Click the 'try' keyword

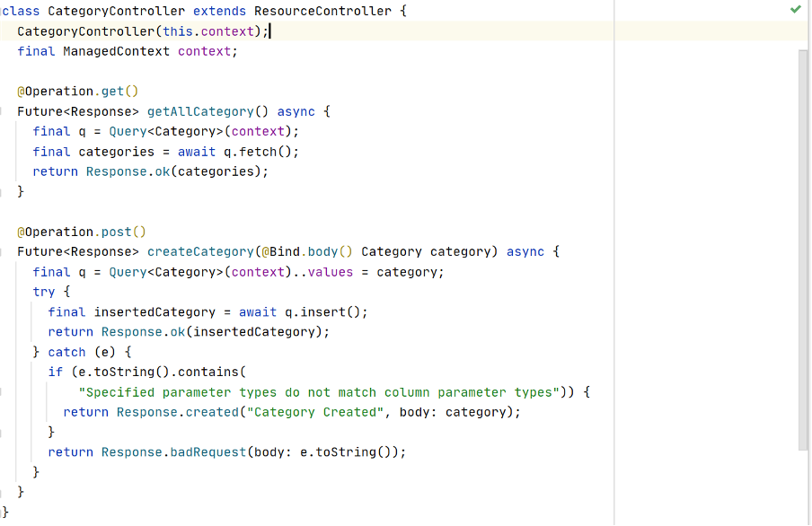[x=44, y=292]
